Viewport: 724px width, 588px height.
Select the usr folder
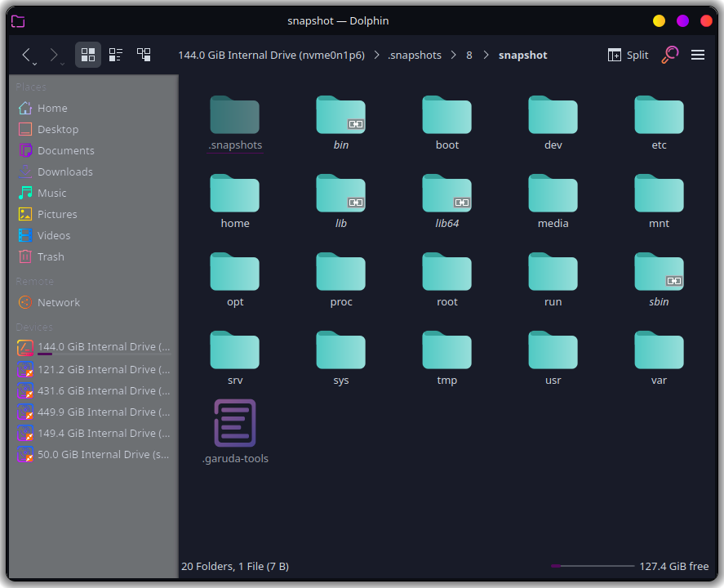[x=553, y=350]
